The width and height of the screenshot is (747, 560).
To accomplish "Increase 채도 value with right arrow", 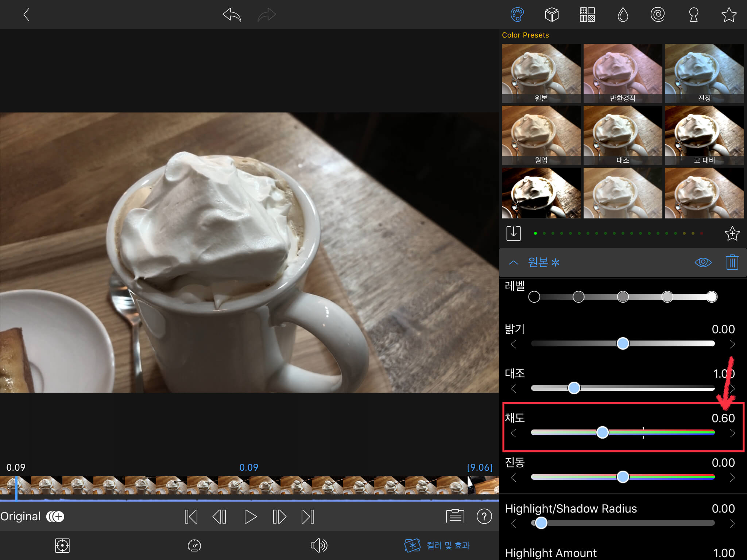I will pyautogui.click(x=732, y=433).
